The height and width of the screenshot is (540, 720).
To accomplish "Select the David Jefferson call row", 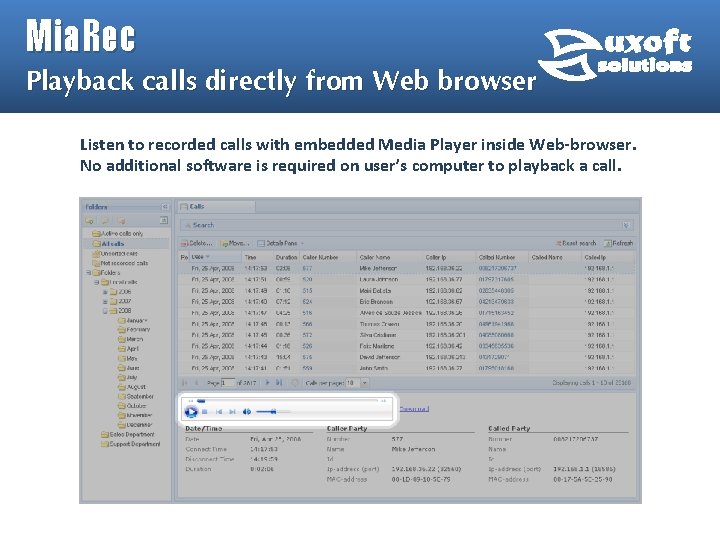I will (x=407, y=357).
